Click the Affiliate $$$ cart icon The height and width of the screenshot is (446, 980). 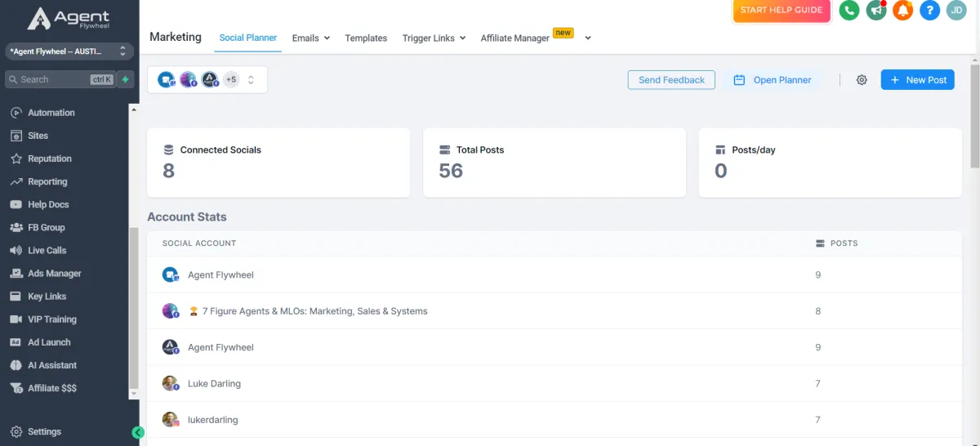pyautogui.click(x=16, y=388)
